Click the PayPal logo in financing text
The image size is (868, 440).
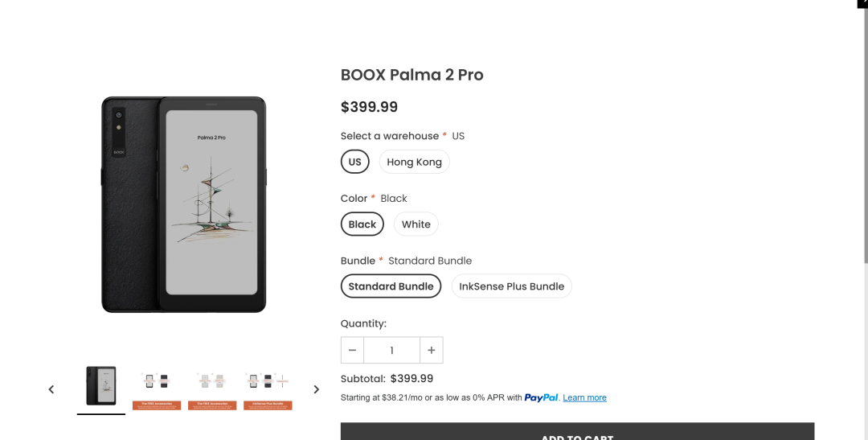tap(541, 397)
